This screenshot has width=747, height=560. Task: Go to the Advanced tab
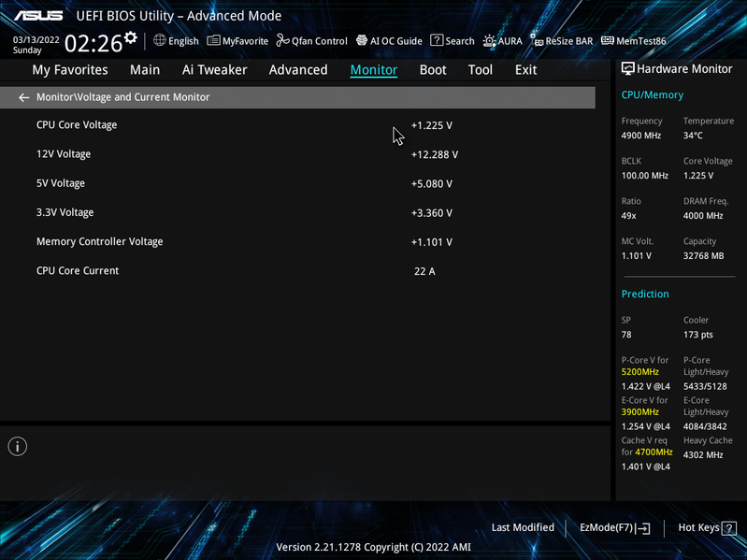click(x=298, y=70)
